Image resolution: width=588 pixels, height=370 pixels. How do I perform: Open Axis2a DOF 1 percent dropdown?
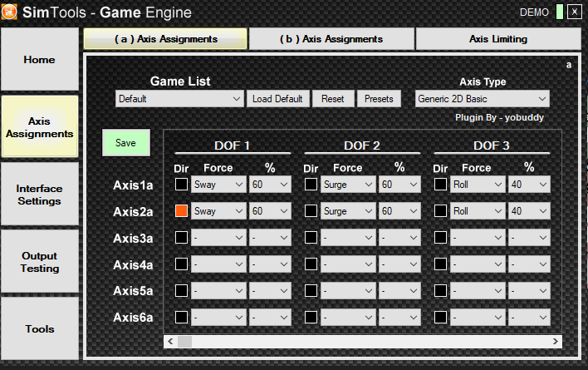tap(270, 211)
